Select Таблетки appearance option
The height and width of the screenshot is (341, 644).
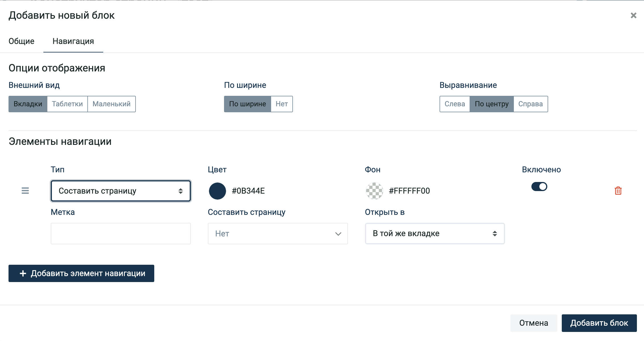[67, 104]
